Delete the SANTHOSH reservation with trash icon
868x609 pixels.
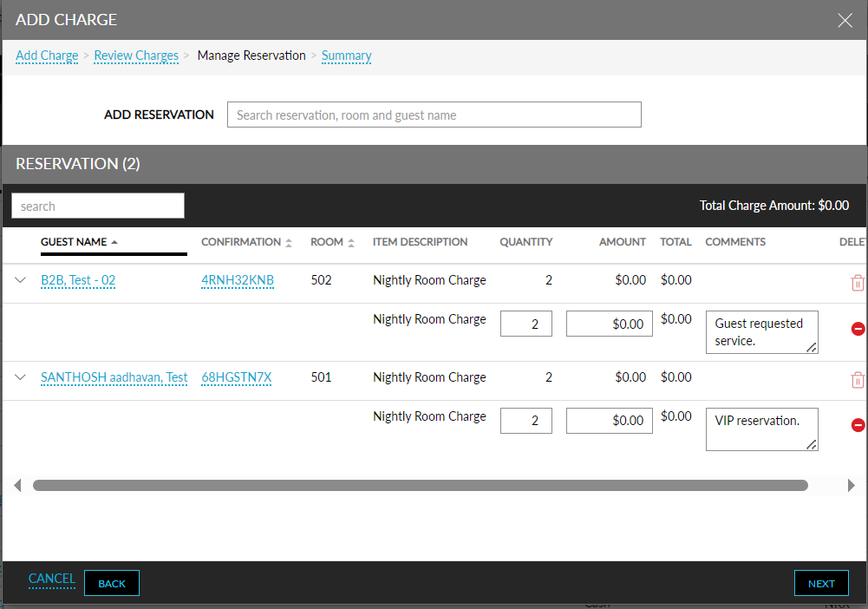858,380
